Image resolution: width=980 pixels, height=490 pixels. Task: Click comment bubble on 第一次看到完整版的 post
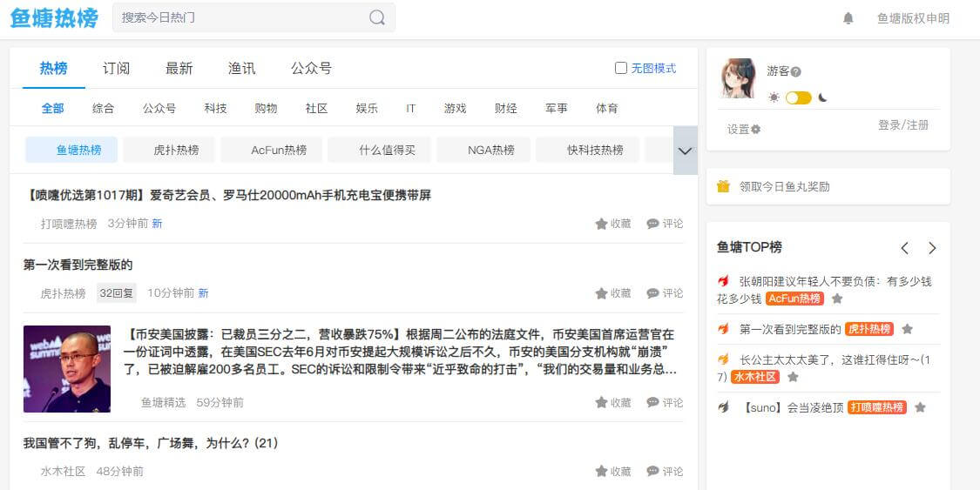652,293
